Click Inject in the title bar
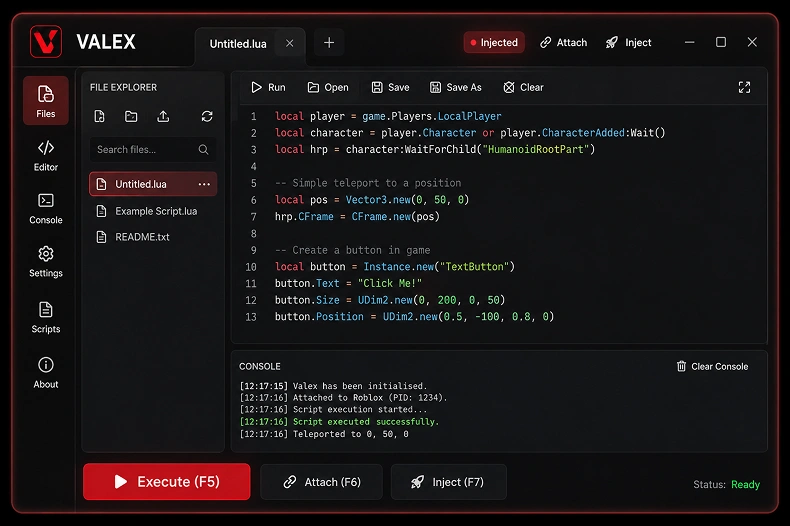 click(628, 43)
